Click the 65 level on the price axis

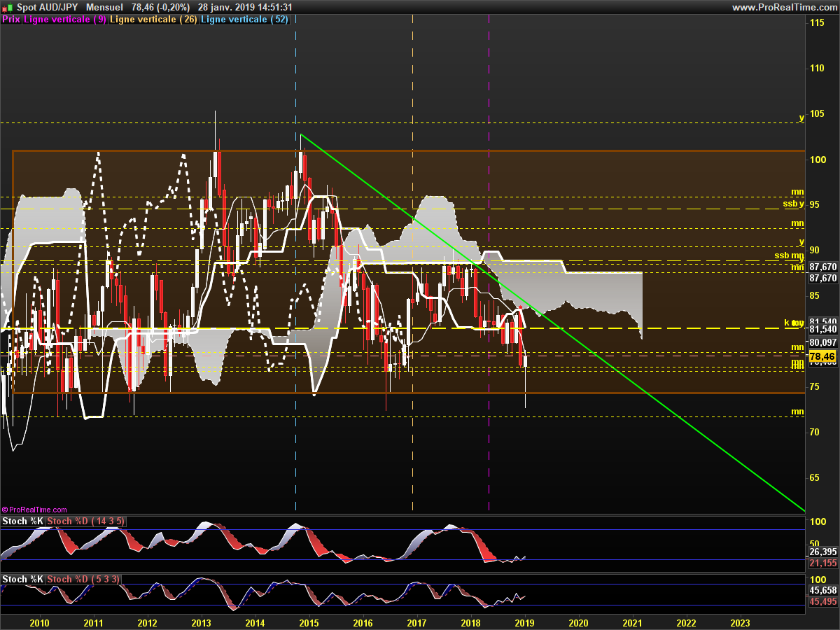coord(815,477)
